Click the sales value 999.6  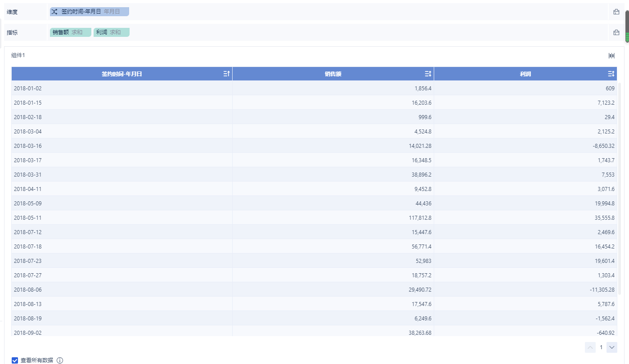click(x=425, y=117)
